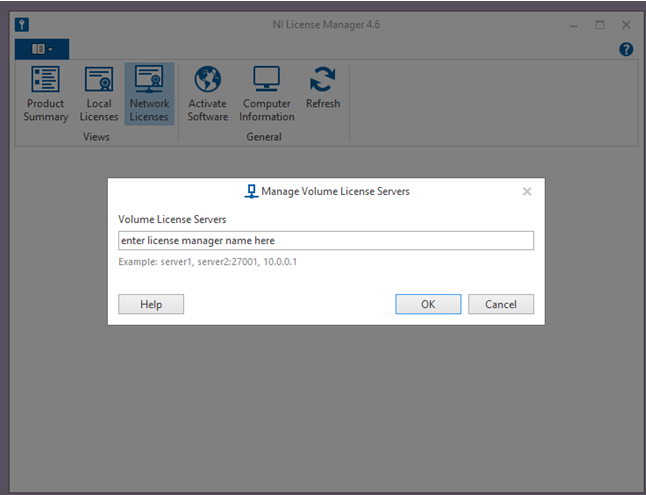Cancel the Manage Volume License Servers dialog
The width and height of the screenshot is (646, 495).
click(501, 304)
